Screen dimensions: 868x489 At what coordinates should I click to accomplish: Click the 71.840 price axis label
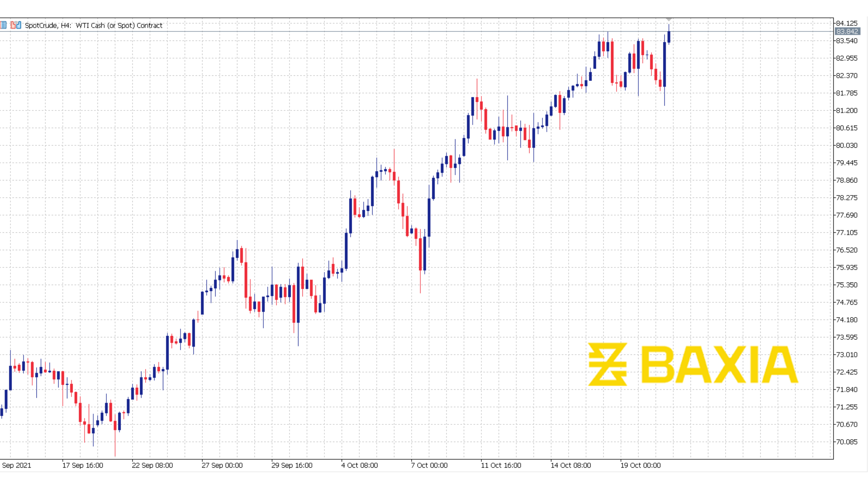point(847,389)
